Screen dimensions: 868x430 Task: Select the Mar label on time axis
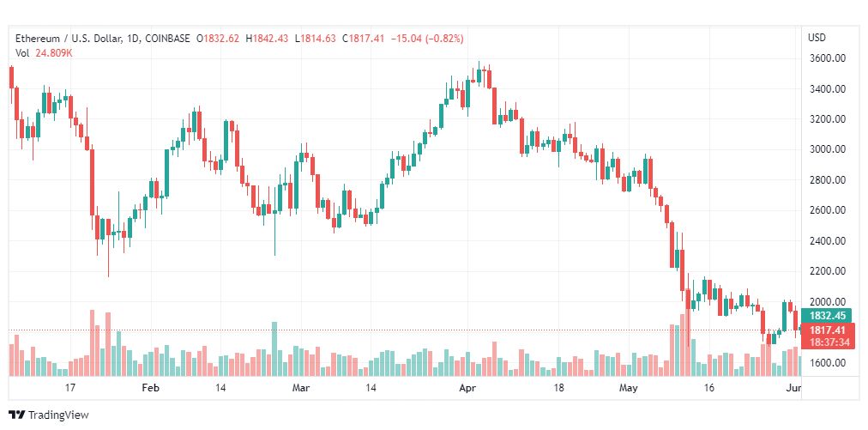pyautogui.click(x=300, y=388)
